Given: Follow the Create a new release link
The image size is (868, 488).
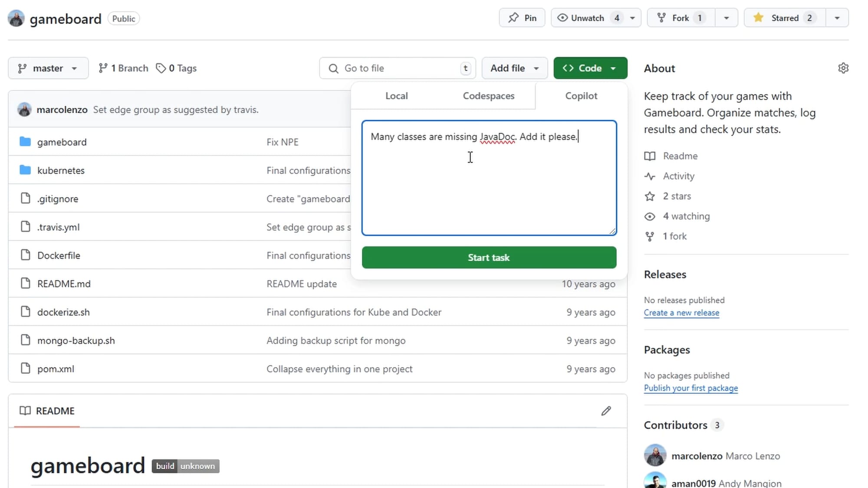Looking at the screenshot, I should point(681,313).
